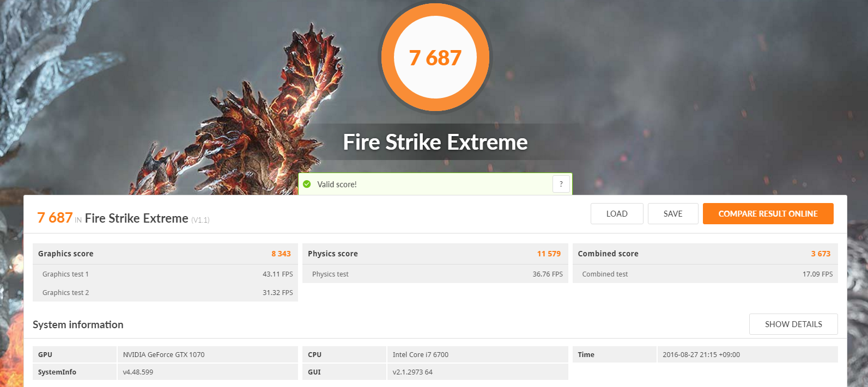
Task: Select the Physics score header row
Action: coord(435,254)
